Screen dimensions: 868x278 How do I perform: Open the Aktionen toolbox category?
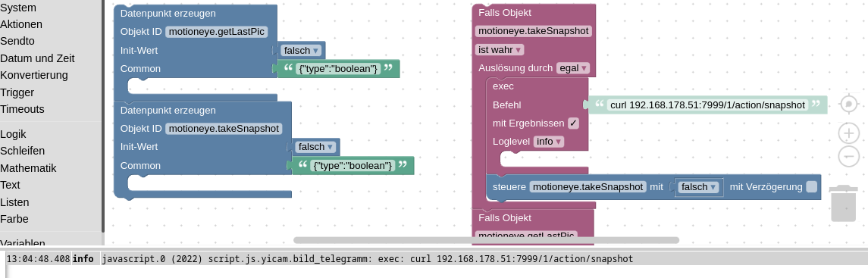21,24
